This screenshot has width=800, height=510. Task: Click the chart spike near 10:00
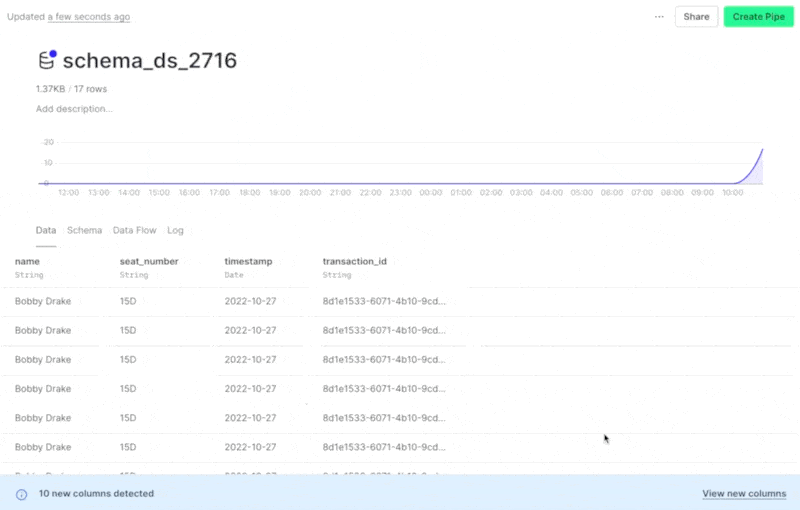click(755, 165)
